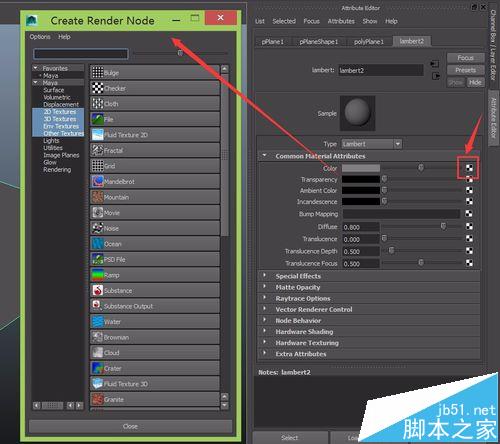Screen dimensions: 500x444
Task: Go to input connection of lambert2
Action: click(x=435, y=64)
